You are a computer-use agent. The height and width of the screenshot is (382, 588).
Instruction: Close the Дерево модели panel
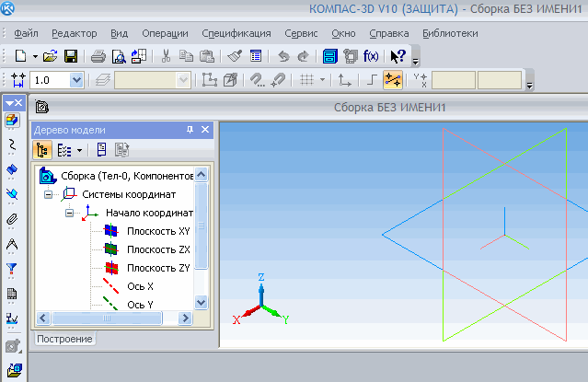(x=205, y=130)
